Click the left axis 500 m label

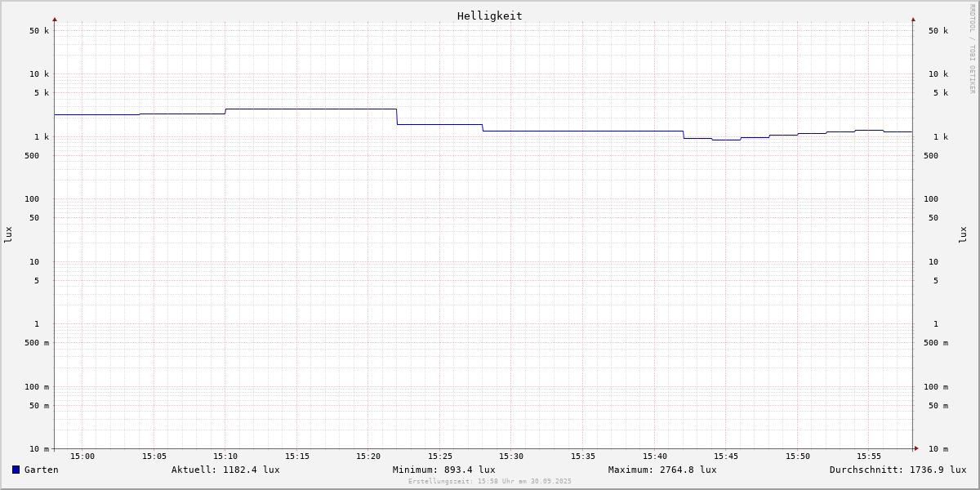[37, 343]
